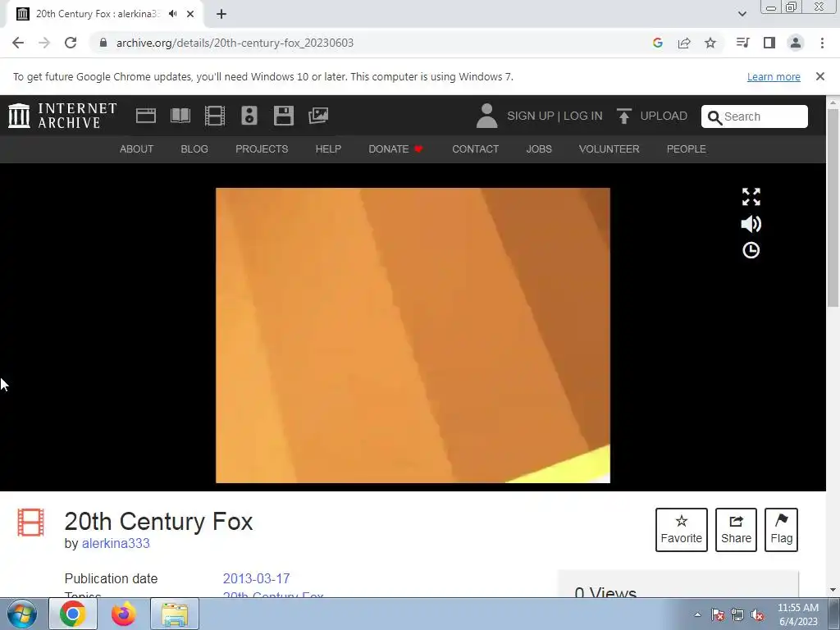Toggle the Chrome side panel

769,43
